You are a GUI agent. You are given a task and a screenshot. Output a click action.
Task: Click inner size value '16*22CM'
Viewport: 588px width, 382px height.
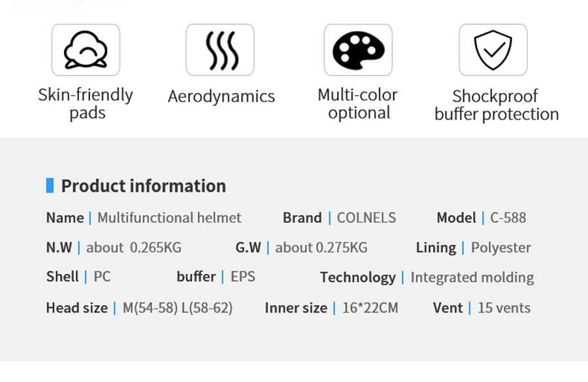pyautogui.click(x=370, y=307)
